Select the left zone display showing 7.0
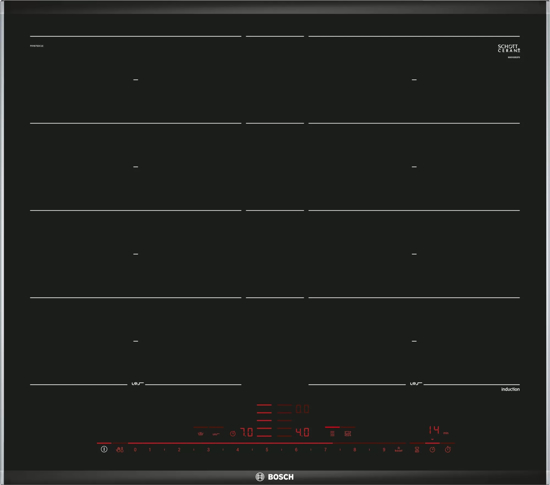The width and height of the screenshot is (550, 485). 247,432
